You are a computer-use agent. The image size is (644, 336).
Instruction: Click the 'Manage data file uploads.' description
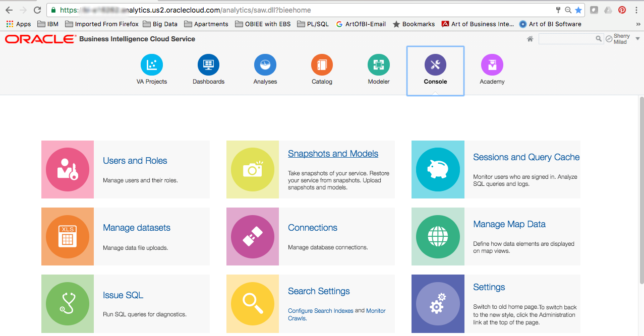[135, 248]
